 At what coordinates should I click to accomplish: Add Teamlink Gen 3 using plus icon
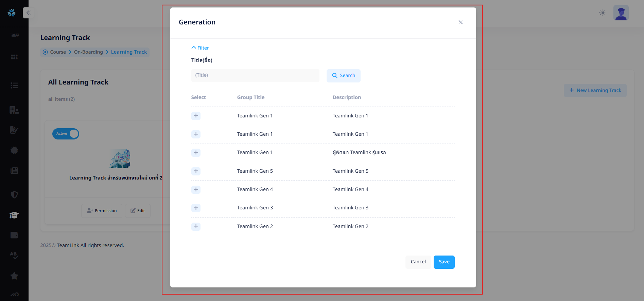click(x=196, y=208)
